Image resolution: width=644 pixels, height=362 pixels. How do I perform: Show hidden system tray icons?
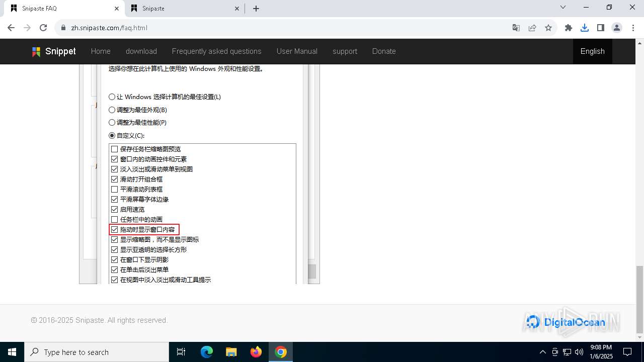click(x=542, y=352)
